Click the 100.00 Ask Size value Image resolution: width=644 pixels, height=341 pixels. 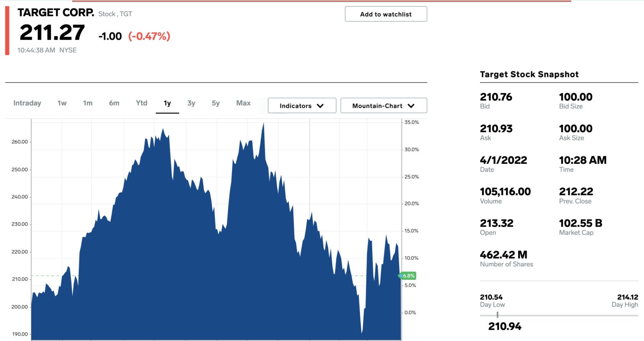[x=575, y=128]
